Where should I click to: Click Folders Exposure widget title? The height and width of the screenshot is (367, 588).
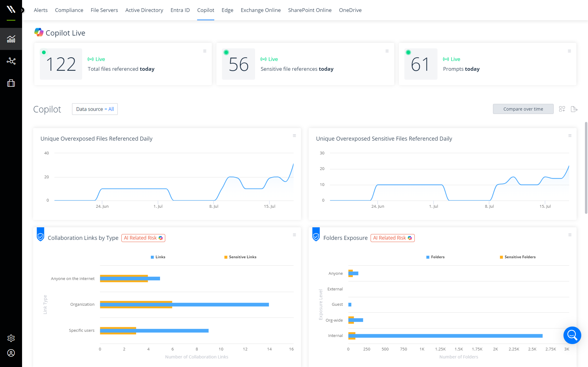point(346,238)
